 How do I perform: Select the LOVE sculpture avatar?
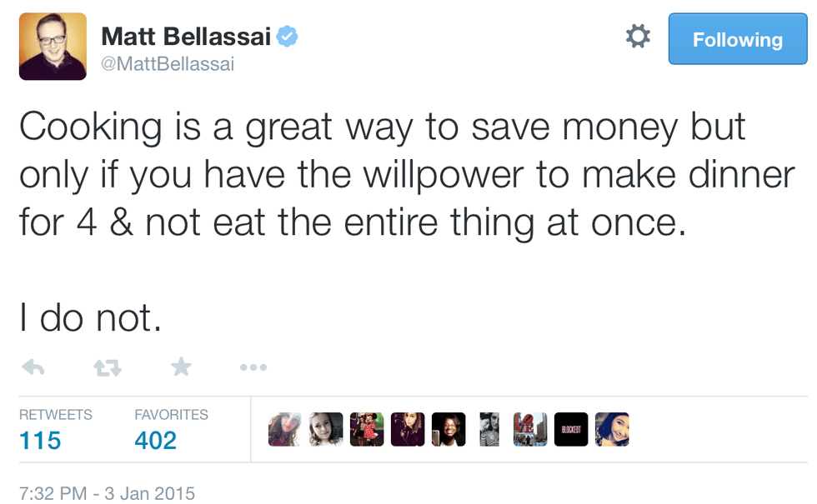(x=530, y=430)
